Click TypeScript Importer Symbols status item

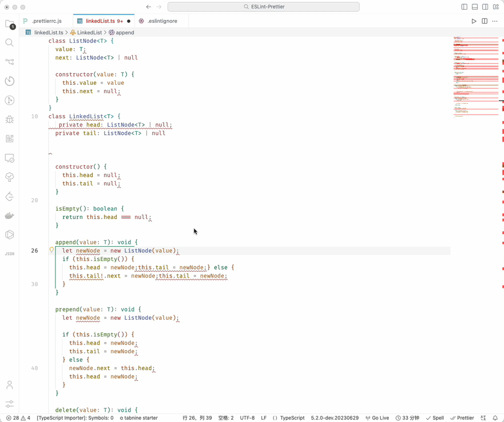click(x=75, y=418)
